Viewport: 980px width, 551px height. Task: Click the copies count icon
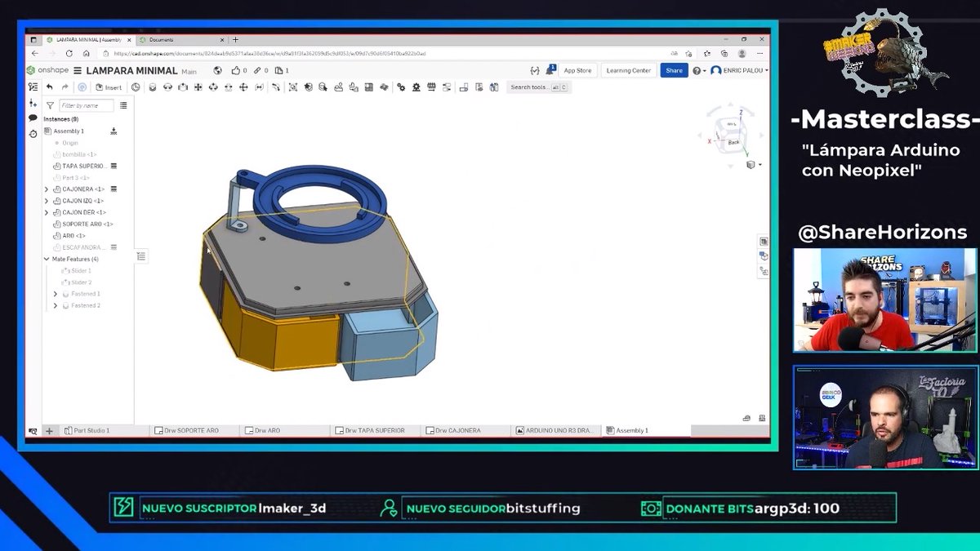(278, 70)
